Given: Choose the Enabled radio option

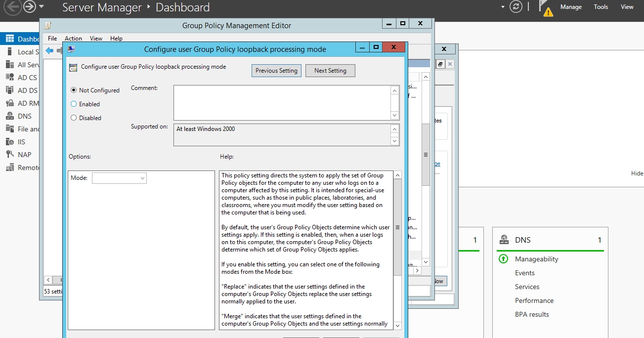Looking at the screenshot, I should [x=74, y=104].
